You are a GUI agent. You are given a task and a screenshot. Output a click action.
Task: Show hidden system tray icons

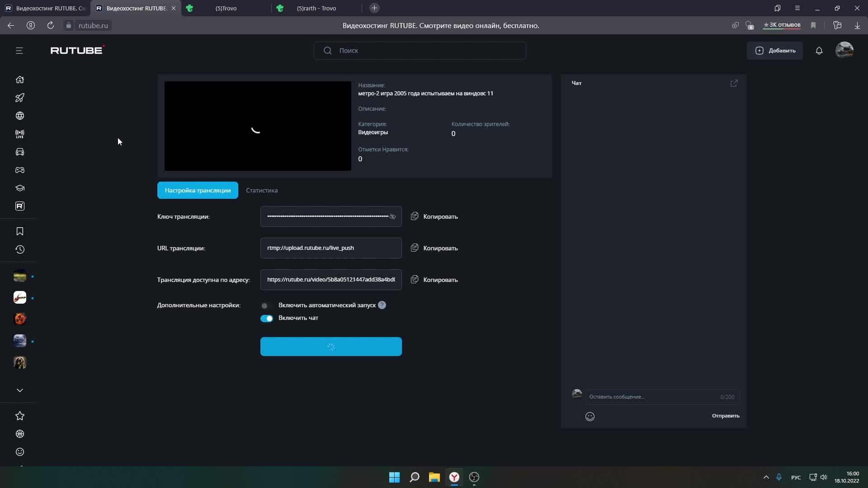[x=766, y=477]
